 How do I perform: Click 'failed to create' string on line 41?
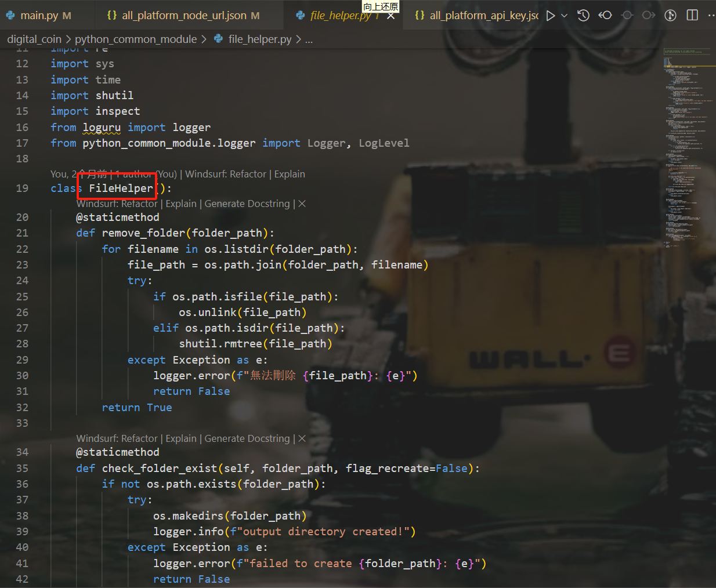point(301,563)
